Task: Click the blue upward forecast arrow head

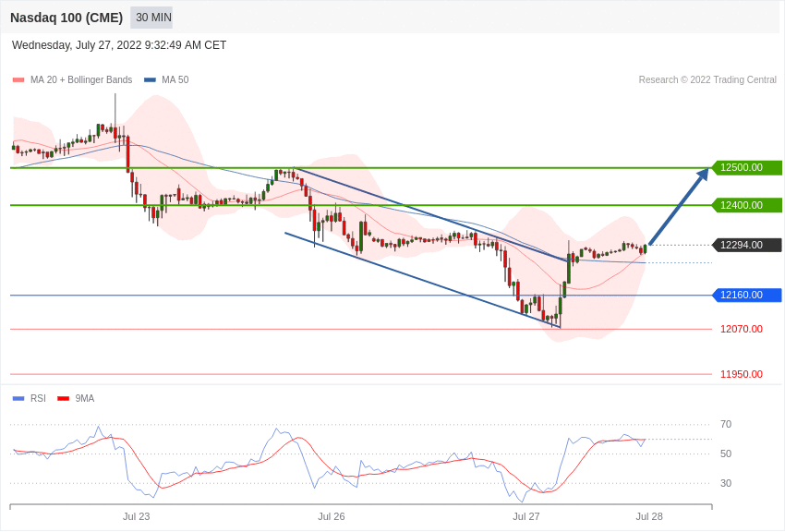Action: [x=703, y=175]
